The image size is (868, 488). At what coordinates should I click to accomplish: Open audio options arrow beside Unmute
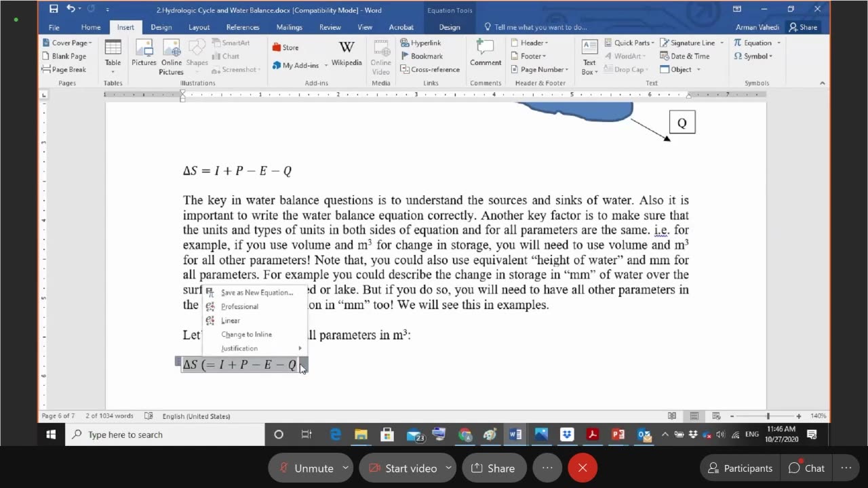tap(345, 468)
